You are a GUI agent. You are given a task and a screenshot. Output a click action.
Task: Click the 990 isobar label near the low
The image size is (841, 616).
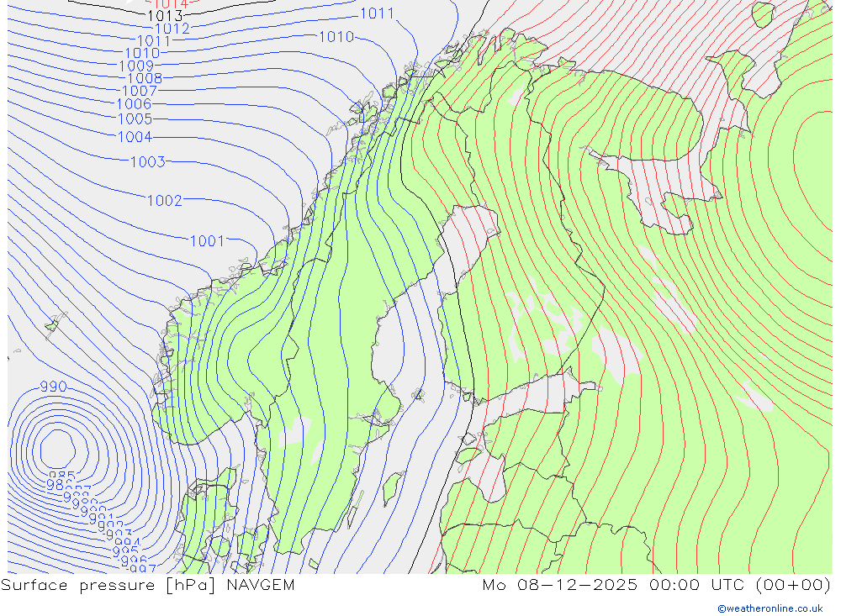[53, 387]
